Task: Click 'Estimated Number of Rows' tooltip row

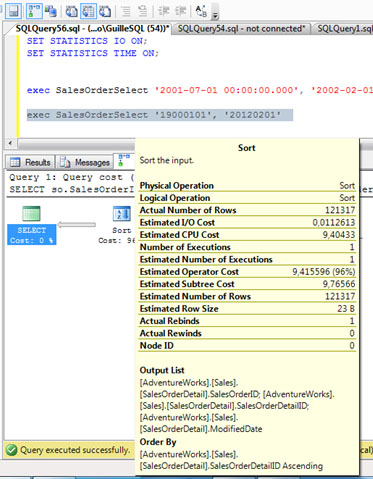Action: pos(247,296)
